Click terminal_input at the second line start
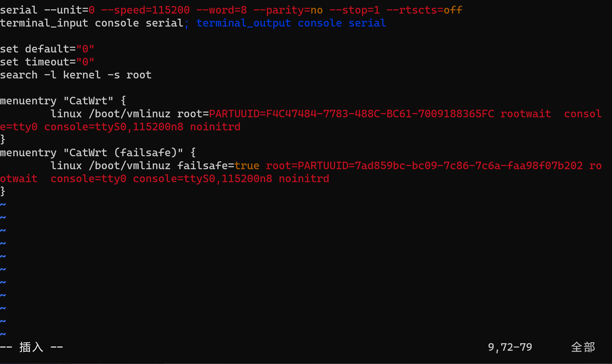The height and width of the screenshot is (364, 612). pyautogui.click(x=44, y=23)
